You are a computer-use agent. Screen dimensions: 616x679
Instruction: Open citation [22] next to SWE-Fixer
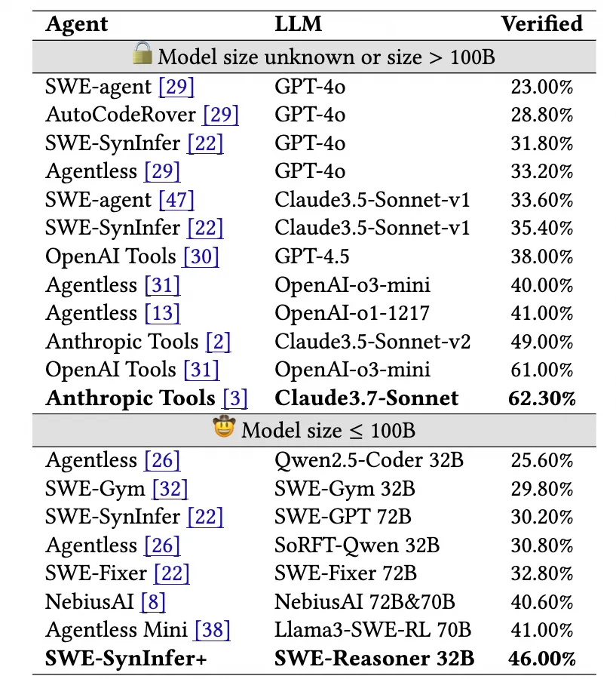pyautogui.click(x=172, y=573)
